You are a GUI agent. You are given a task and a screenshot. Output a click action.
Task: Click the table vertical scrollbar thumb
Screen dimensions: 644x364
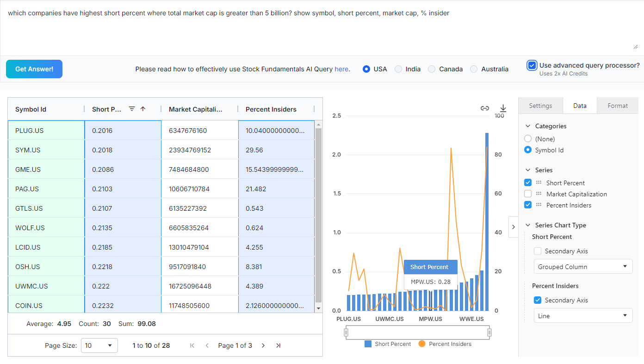click(x=318, y=215)
